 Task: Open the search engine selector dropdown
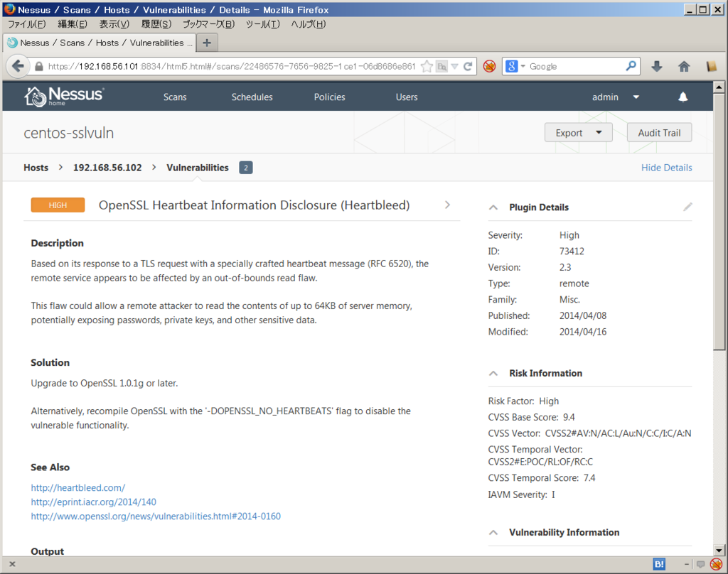[523, 66]
